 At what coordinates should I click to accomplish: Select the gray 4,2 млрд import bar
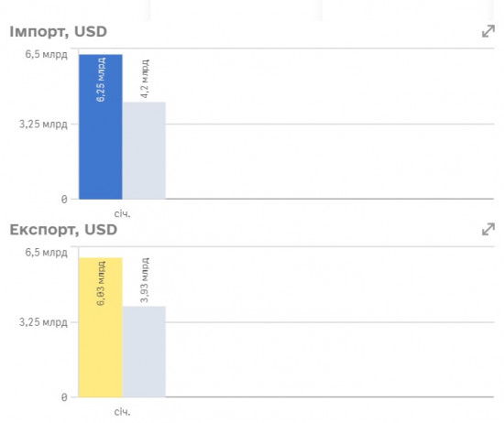[x=144, y=151]
